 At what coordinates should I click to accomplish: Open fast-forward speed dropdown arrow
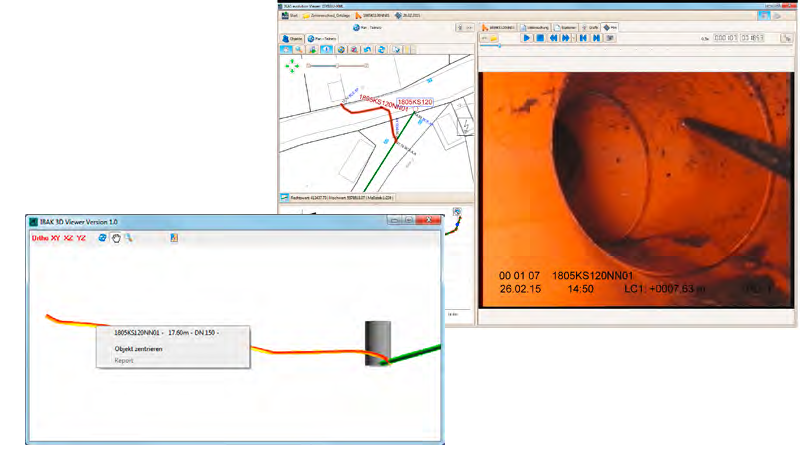(573, 38)
